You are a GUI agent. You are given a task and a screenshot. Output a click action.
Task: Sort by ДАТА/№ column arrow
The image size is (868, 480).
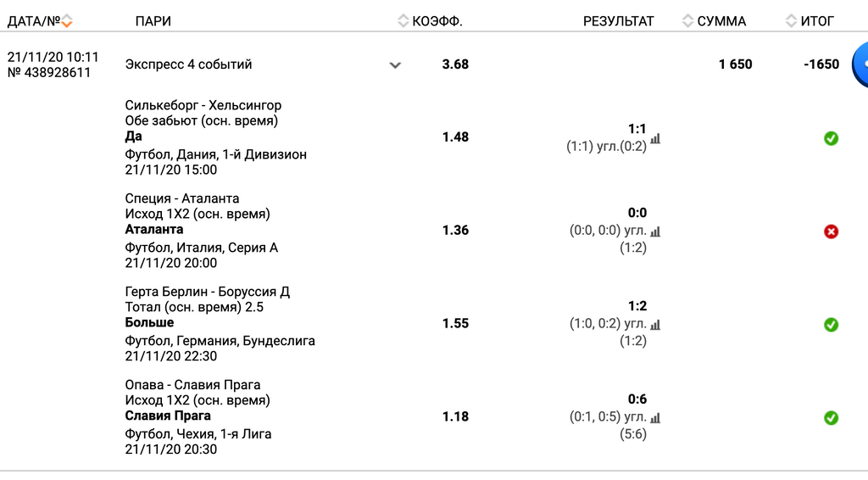[x=67, y=21]
